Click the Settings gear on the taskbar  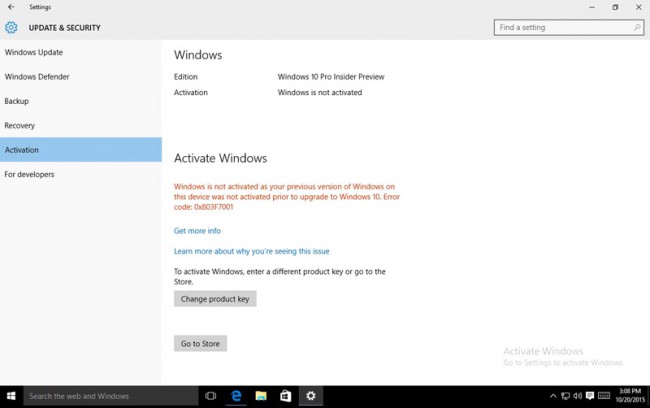[311, 396]
